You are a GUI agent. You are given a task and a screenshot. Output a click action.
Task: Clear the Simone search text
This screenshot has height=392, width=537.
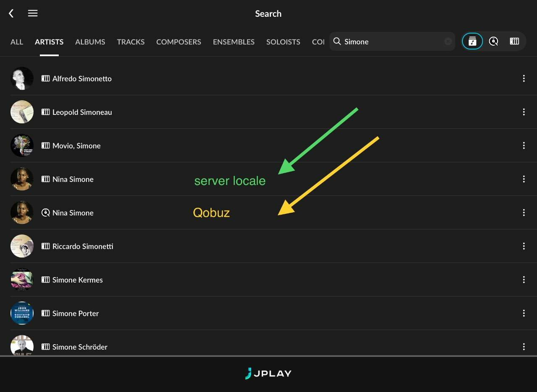pos(448,42)
